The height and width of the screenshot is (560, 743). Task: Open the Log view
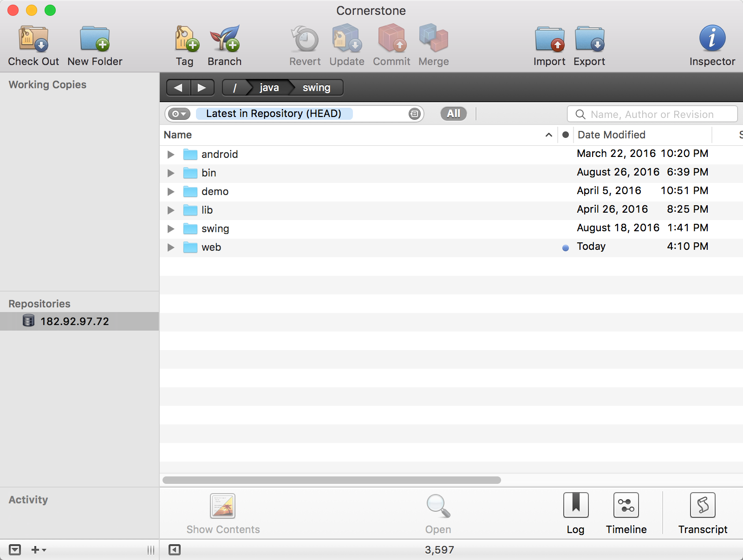click(576, 505)
